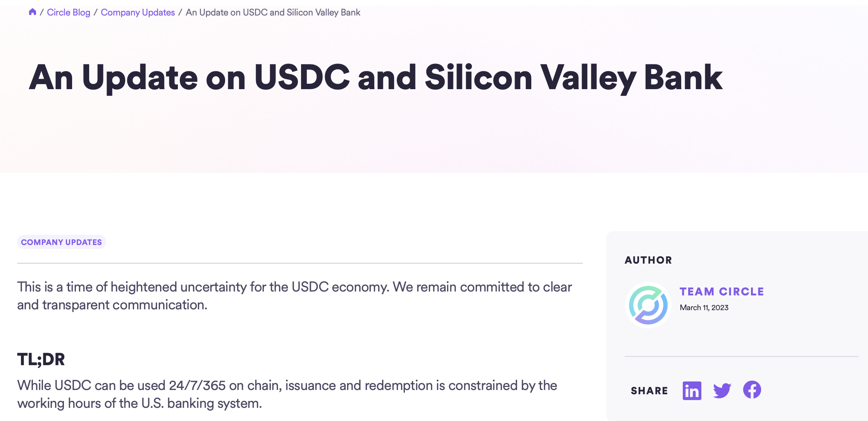The width and height of the screenshot is (868, 421).
Task: Go to Company Updates via the breadcrumb
Action: pos(138,12)
